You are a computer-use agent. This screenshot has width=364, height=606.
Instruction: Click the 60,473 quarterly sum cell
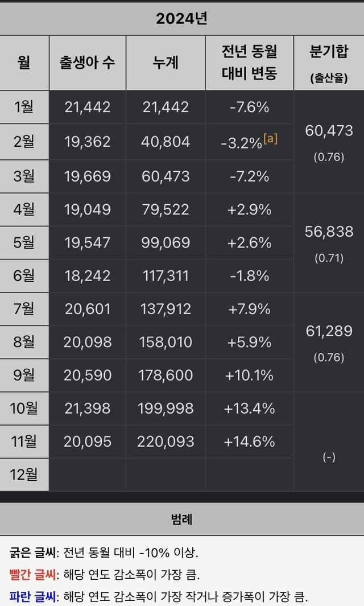(329, 131)
